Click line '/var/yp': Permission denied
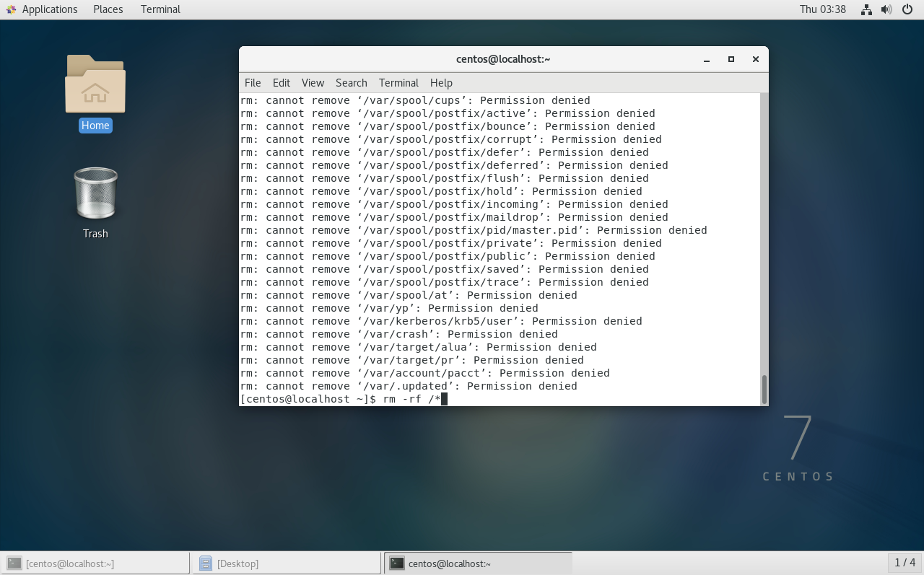 pyautogui.click(x=389, y=308)
